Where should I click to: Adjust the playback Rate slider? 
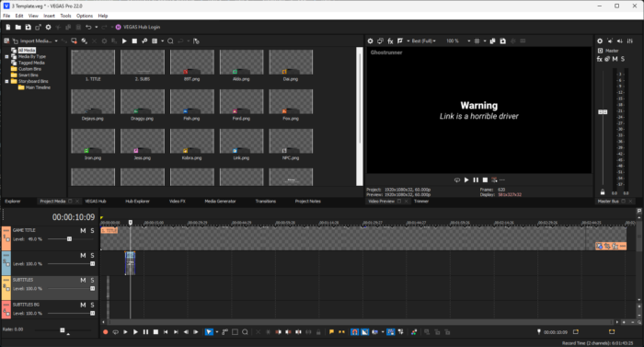[63, 330]
